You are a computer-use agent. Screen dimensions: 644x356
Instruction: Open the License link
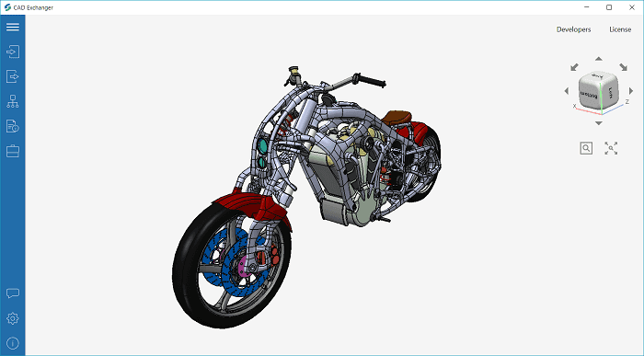[x=620, y=29]
